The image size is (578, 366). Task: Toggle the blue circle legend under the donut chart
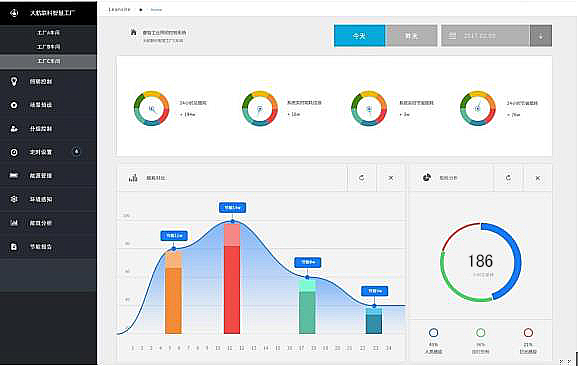point(434,333)
